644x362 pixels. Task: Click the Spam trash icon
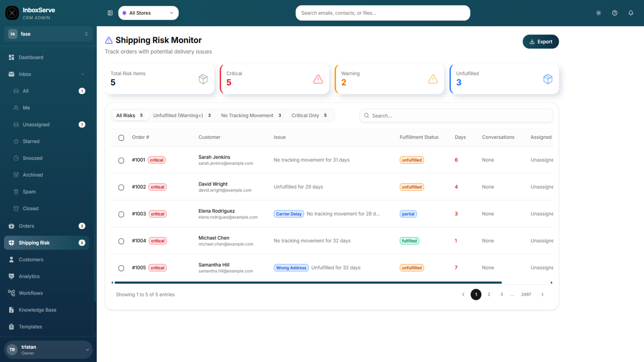(x=16, y=192)
